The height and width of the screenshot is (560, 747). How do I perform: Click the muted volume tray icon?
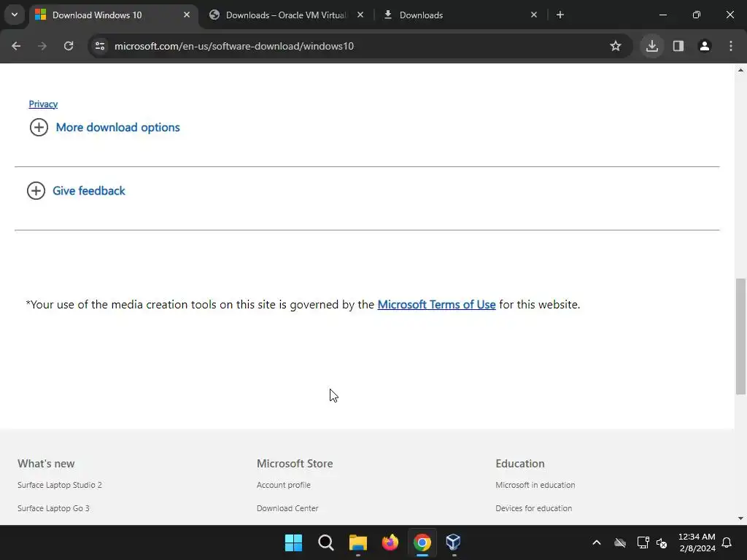click(662, 542)
